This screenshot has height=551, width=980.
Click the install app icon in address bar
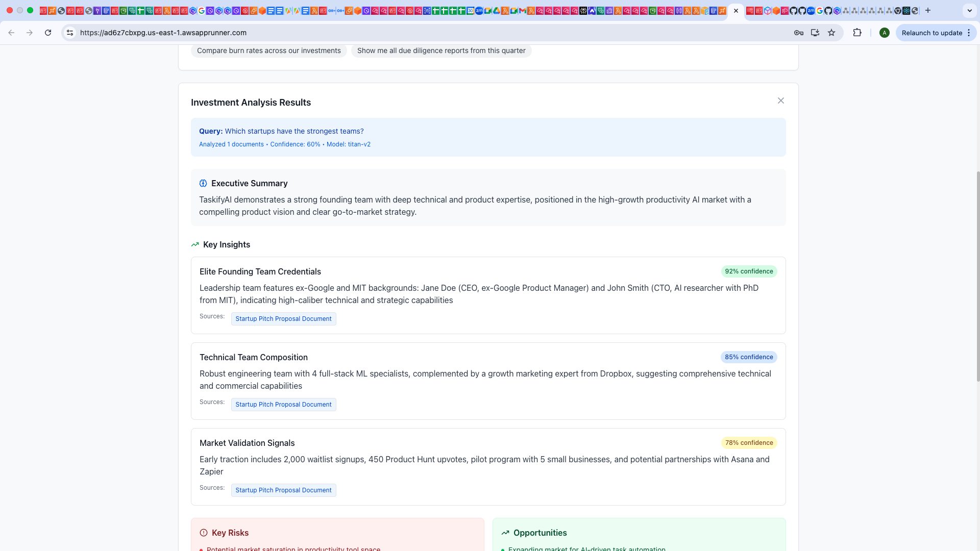tap(815, 33)
